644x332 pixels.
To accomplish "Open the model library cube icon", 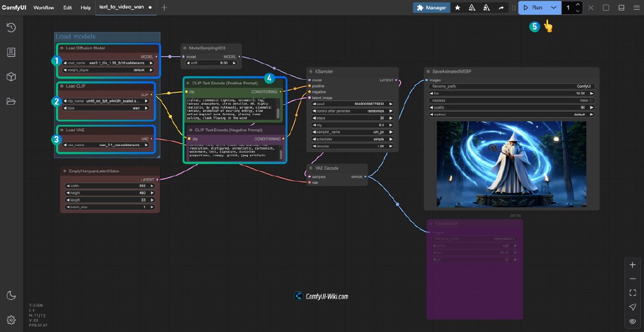I will click(x=11, y=77).
